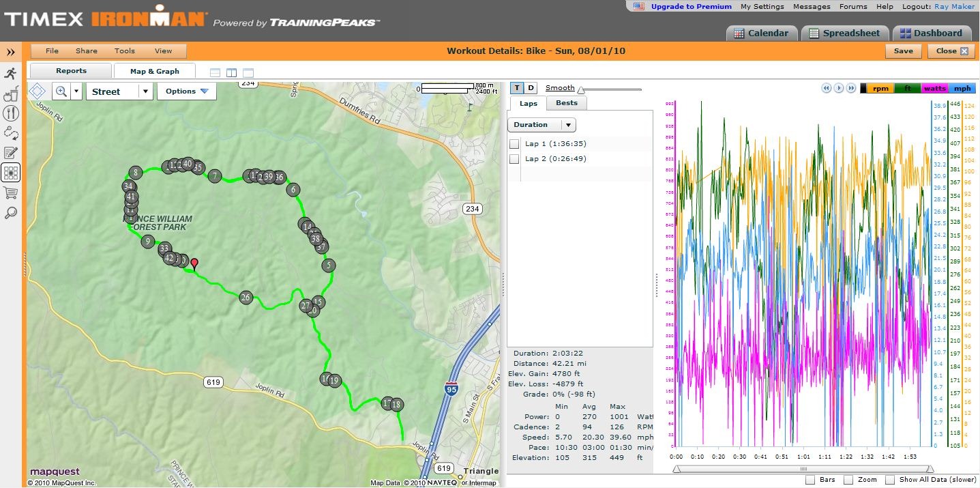Open the Duration dropdown in Laps panel
Viewport: 980px width, 488px height.
tap(541, 125)
